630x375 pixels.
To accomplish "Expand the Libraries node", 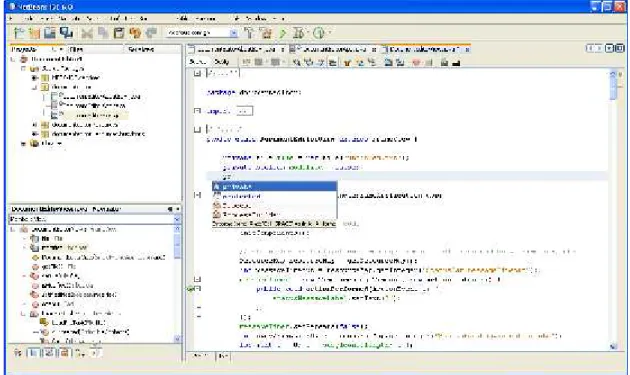I will pos(23,143).
